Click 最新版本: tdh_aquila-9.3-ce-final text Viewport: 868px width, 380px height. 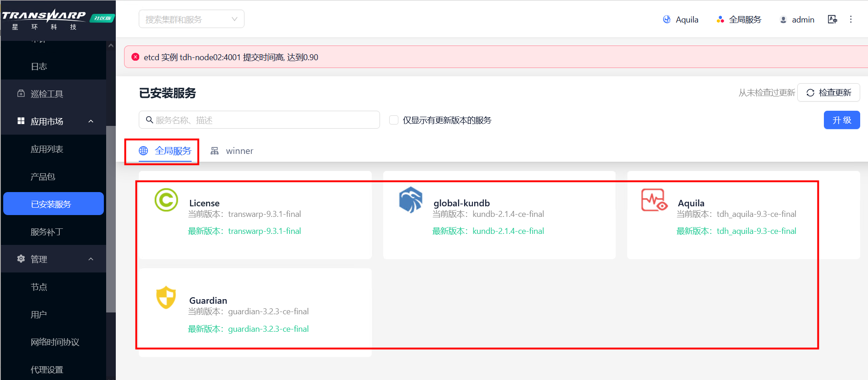[x=737, y=231]
